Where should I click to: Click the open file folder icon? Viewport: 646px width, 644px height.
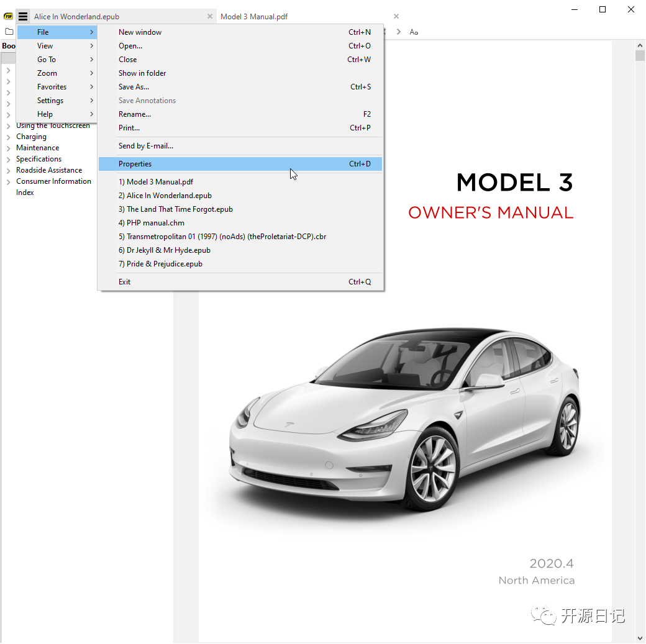tap(9, 31)
